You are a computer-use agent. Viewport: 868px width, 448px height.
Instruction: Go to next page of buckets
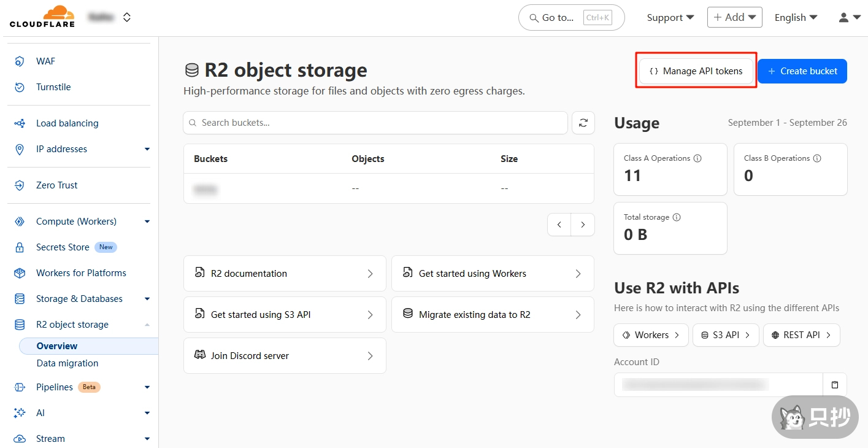click(x=583, y=225)
